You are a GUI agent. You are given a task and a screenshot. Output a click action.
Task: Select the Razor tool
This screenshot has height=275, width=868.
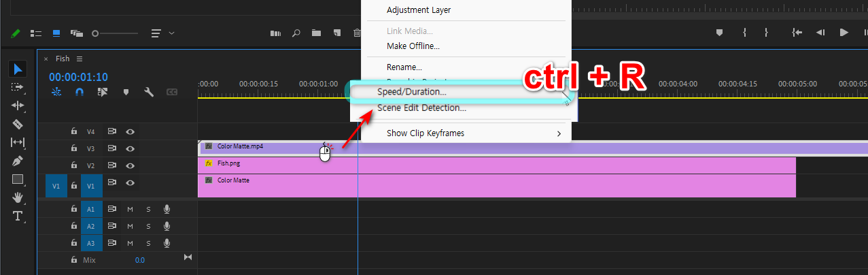click(18, 124)
